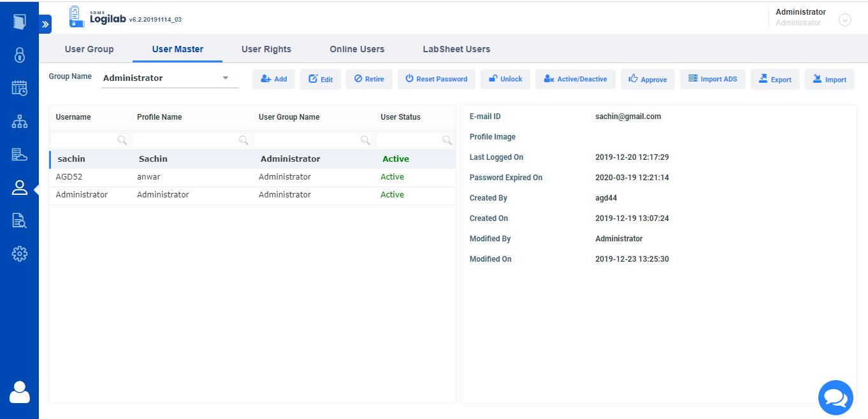Open the chat bubble support widget

pyautogui.click(x=835, y=397)
